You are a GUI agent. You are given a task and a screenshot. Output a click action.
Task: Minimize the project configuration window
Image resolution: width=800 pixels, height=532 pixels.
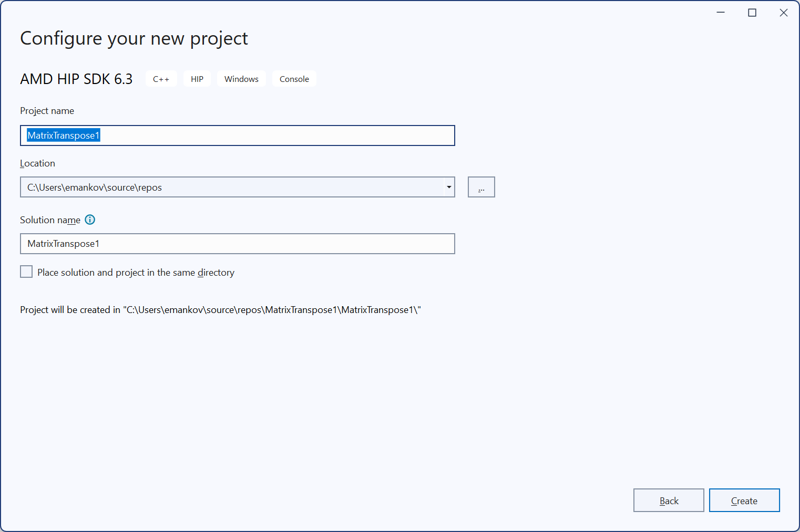721,13
